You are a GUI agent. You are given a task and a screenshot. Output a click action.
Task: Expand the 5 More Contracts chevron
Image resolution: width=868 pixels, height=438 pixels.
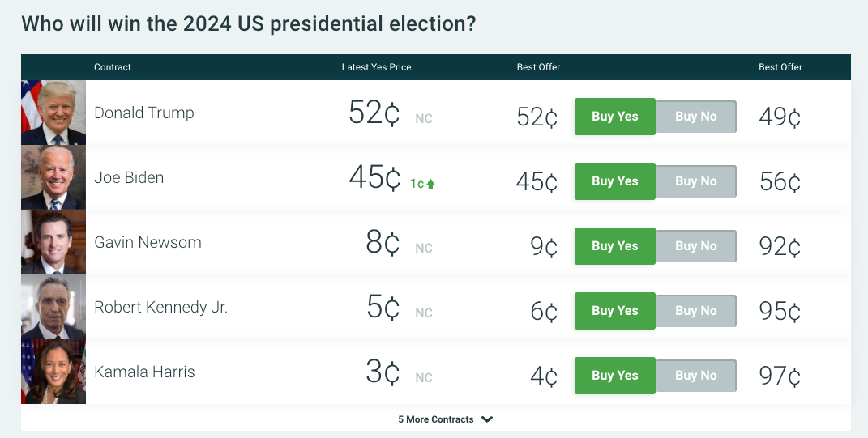487,419
